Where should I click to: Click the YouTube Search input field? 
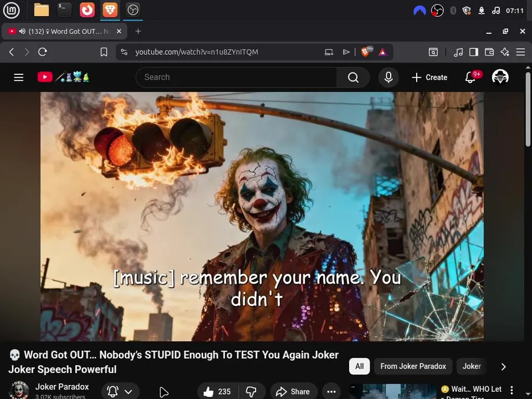point(236,78)
